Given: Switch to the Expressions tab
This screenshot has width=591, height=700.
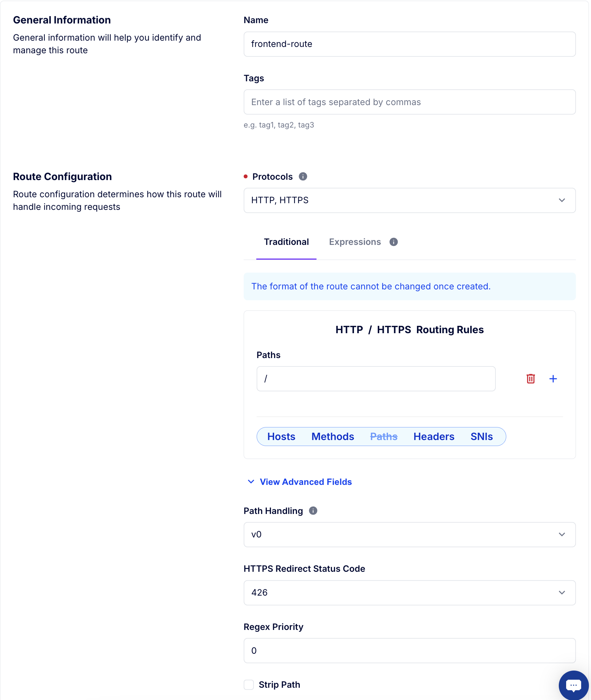Looking at the screenshot, I should click(355, 242).
